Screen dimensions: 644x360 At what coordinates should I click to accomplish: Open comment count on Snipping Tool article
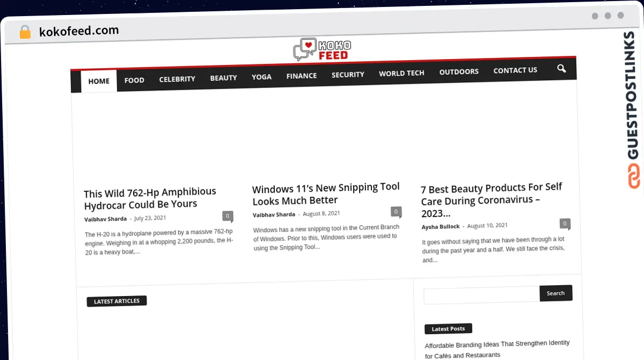click(396, 212)
